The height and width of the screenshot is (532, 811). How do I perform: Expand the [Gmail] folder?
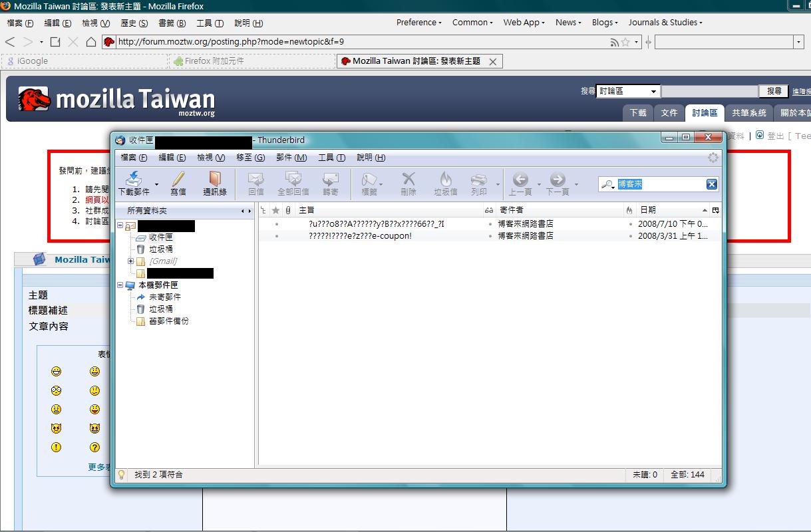coord(131,261)
